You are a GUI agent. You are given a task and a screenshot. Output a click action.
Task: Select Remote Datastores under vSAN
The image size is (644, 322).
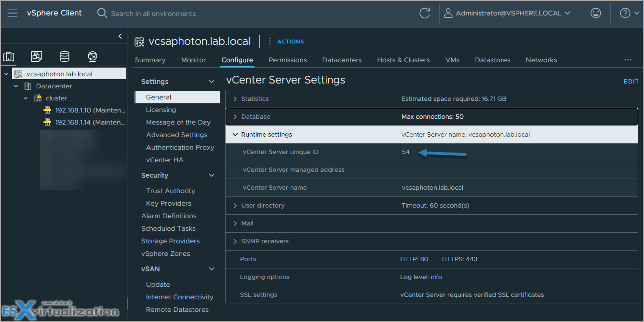177,309
